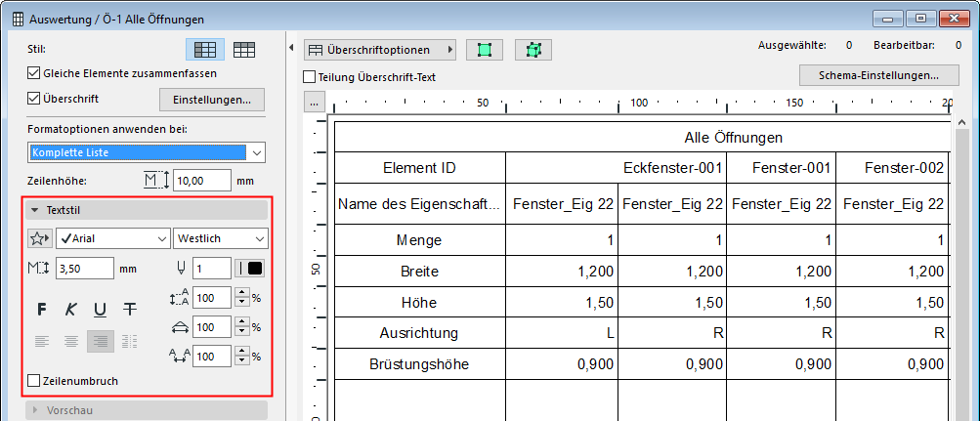This screenshot has height=421, width=980.
Task: Center-align the text
Action: pos(71,342)
